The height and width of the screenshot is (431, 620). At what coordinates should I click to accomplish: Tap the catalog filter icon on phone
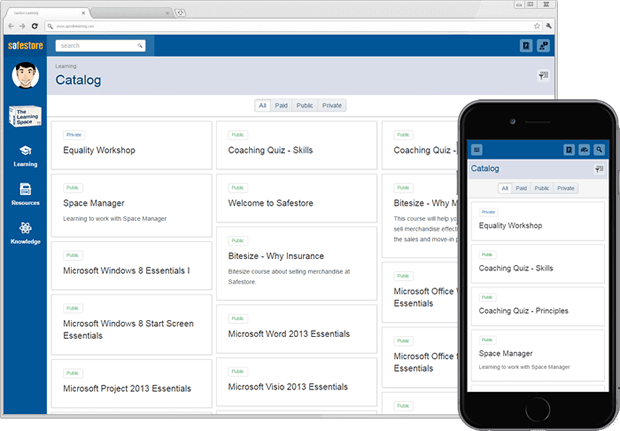[599, 169]
